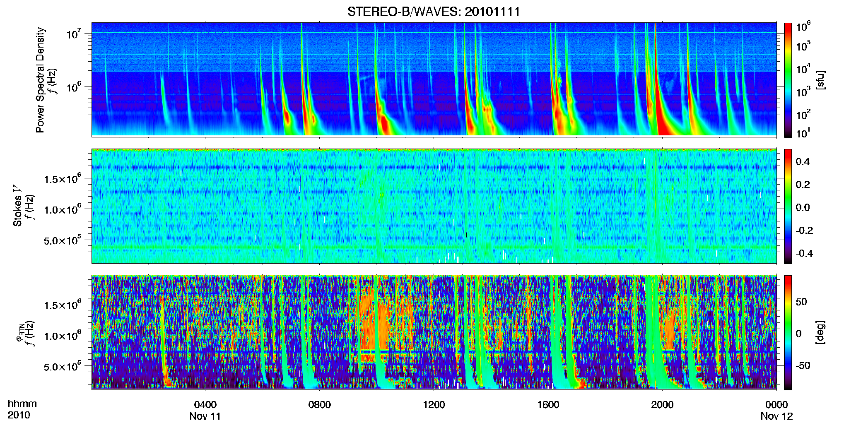The width and height of the screenshot is (868, 447).
Task: Click the power spectral density [sfu] color bar
Action: [x=788, y=80]
